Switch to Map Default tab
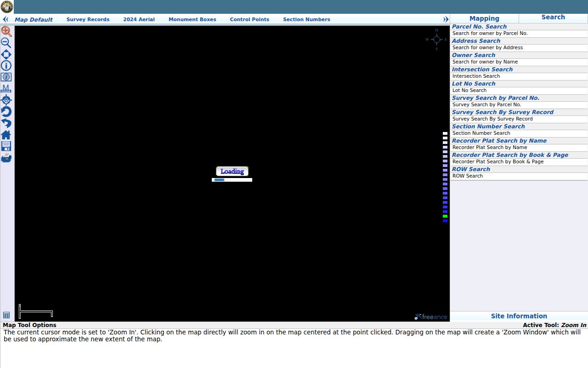This screenshot has height=368, width=588. (34, 19)
